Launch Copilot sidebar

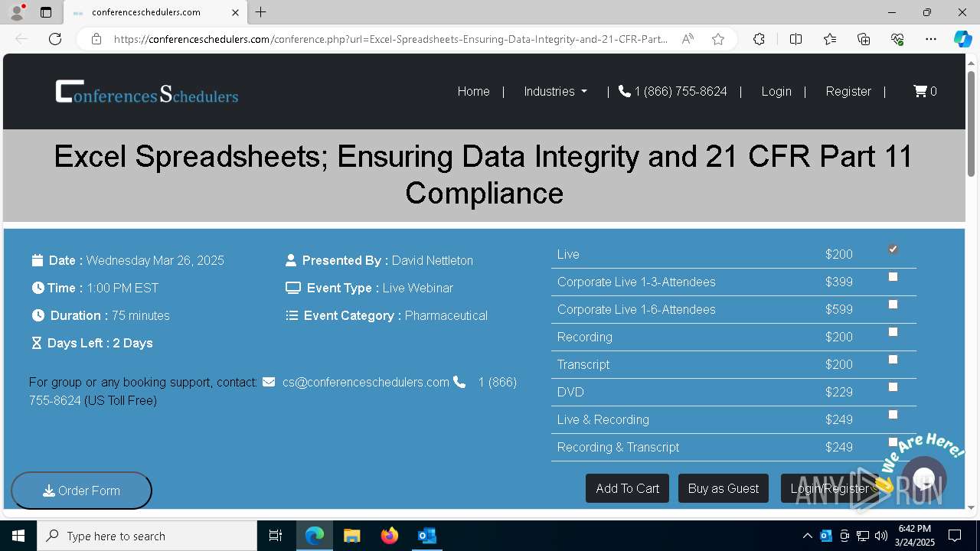point(962,39)
